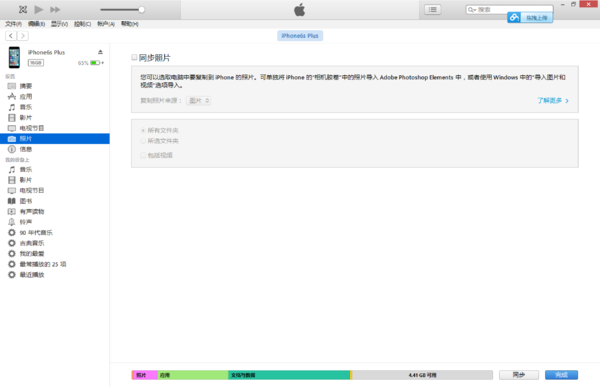This screenshot has width=600, height=387.
Task: Click the 4.41 GB 可用 free space label
Action: pos(422,375)
